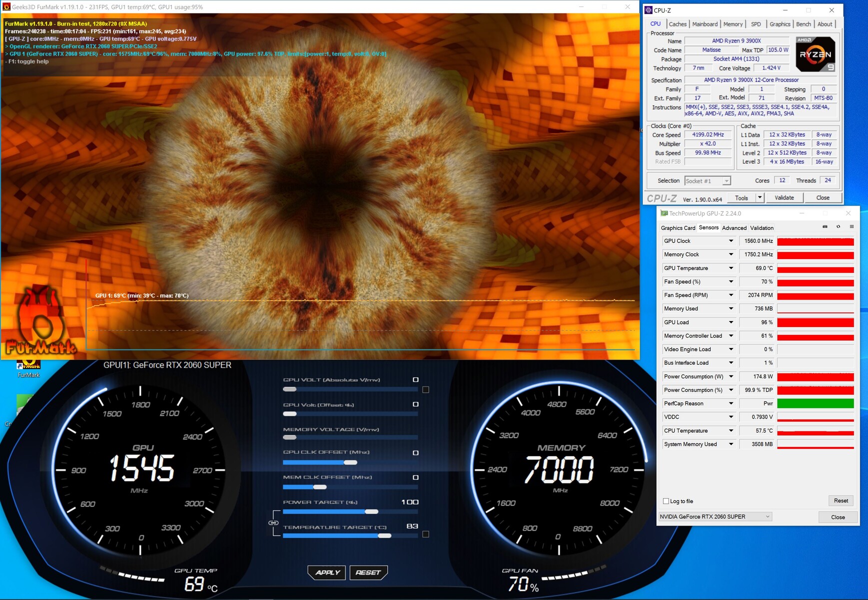868x600 pixels.
Task: Open the Graphics tab in CPU-Z
Action: (780, 24)
